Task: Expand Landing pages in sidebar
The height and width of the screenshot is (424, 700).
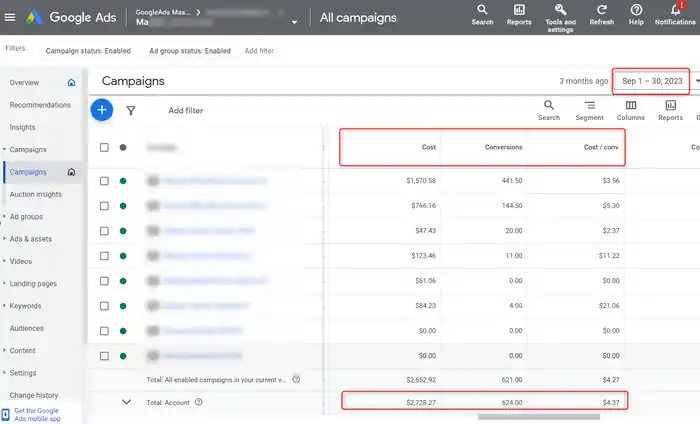Action: tap(4, 283)
